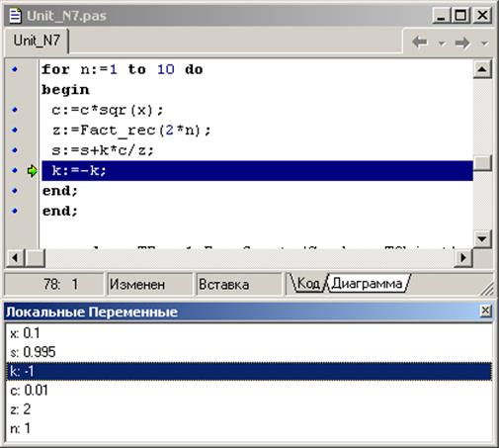The width and height of the screenshot is (499, 448).
Task: Click horizontal scrollbar left arrow
Action: (x=15, y=257)
